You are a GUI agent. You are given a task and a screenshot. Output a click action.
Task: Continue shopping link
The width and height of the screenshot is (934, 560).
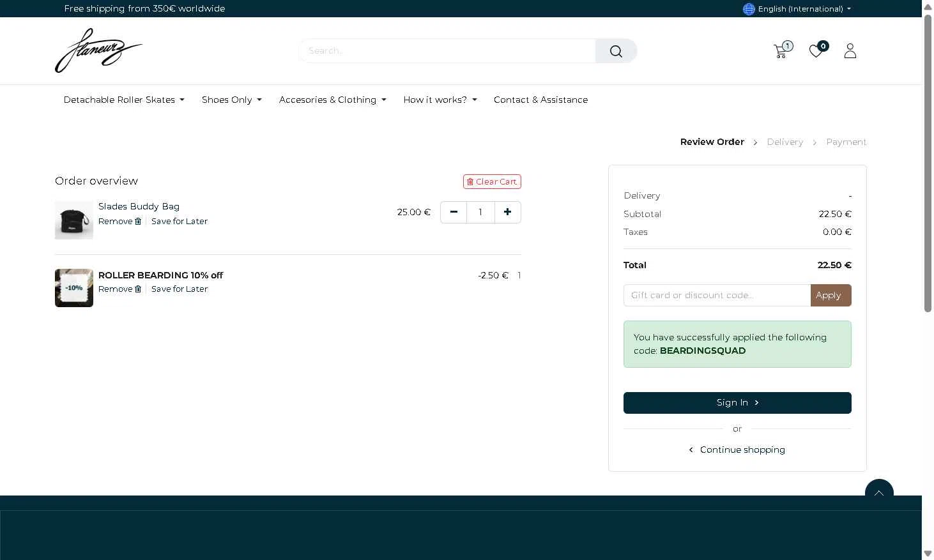click(737, 450)
